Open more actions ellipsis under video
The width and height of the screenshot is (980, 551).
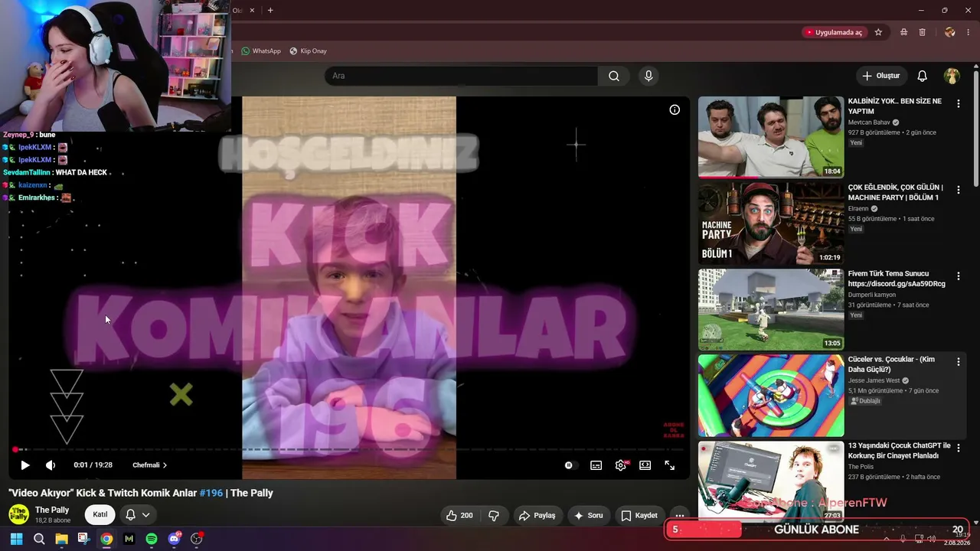[679, 516]
